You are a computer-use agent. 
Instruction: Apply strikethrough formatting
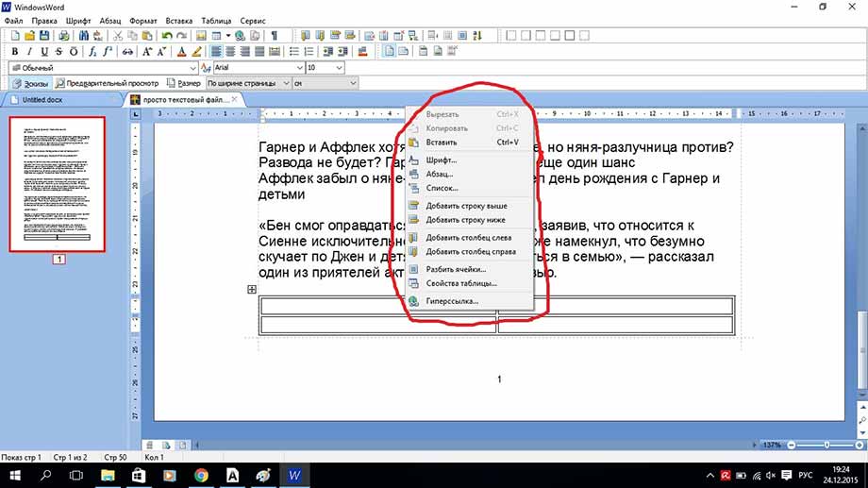pos(58,52)
